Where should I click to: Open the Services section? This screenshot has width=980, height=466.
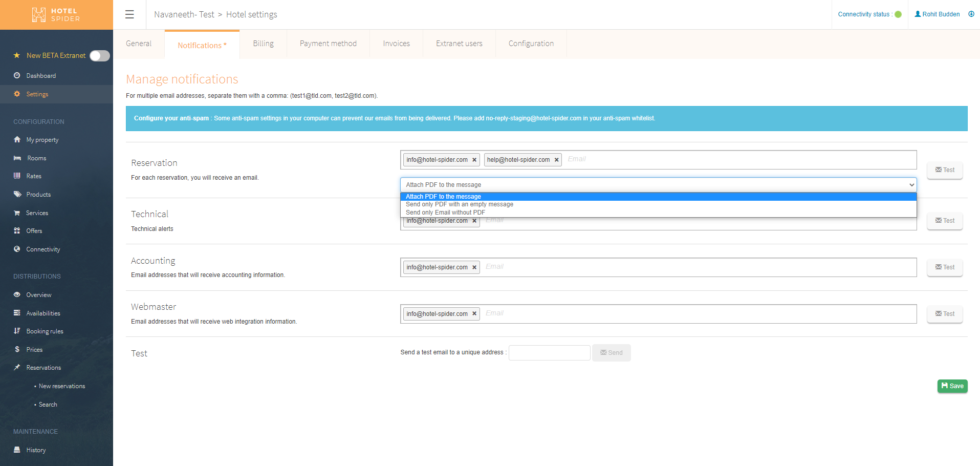tap(36, 213)
